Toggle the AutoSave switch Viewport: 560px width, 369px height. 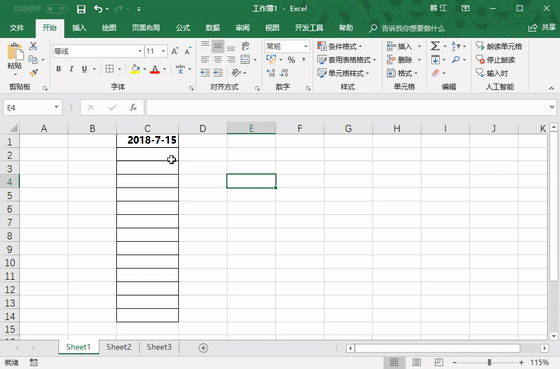(56, 9)
